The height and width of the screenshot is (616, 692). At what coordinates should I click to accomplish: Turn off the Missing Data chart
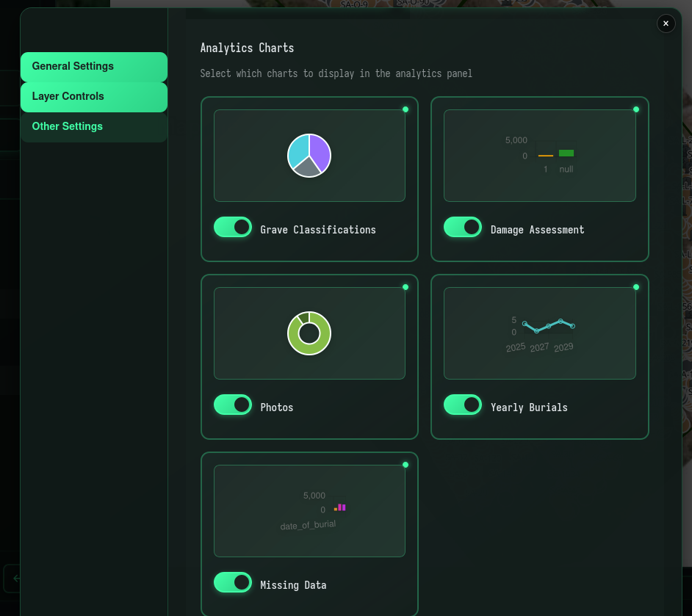(232, 582)
